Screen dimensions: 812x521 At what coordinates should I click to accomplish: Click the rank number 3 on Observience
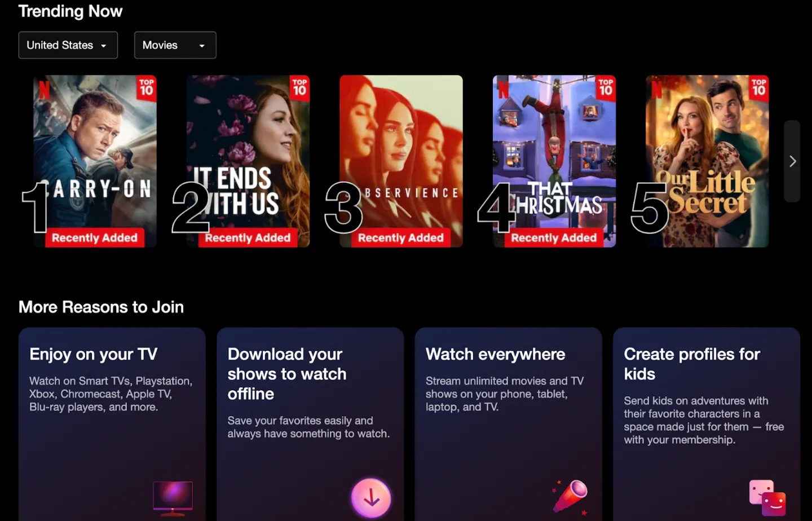pyautogui.click(x=343, y=207)
